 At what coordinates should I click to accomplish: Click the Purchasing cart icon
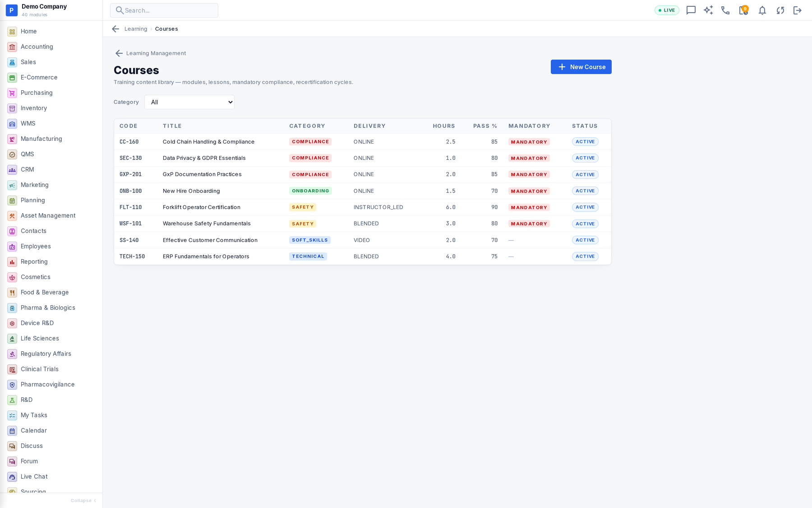(12, 93)
